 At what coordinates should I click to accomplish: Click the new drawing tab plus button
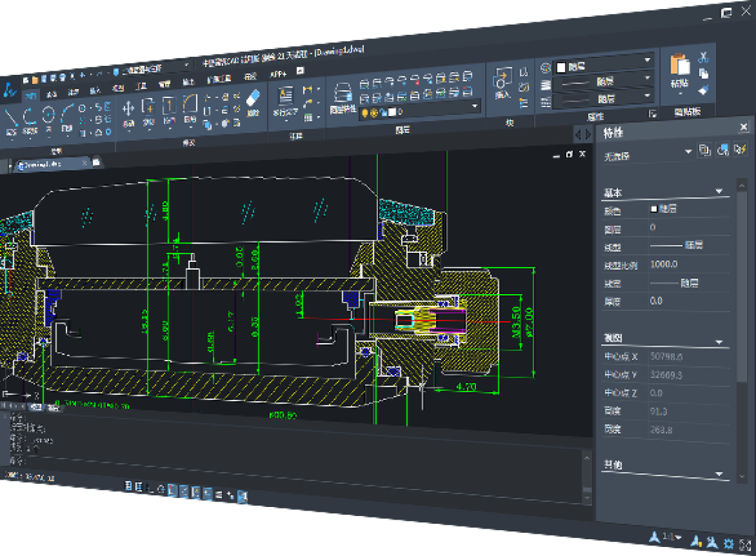pos(97,162)
